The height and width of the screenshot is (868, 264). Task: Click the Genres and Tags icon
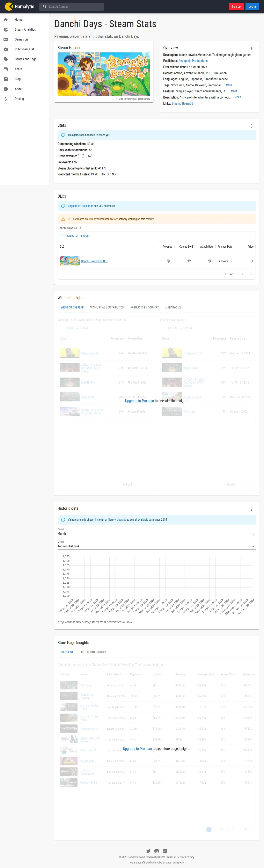(6, 59)
